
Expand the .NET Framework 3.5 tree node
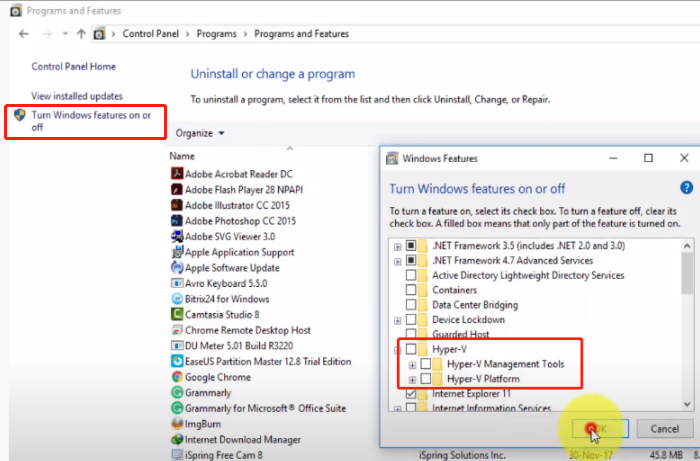(x=398, y=245)
